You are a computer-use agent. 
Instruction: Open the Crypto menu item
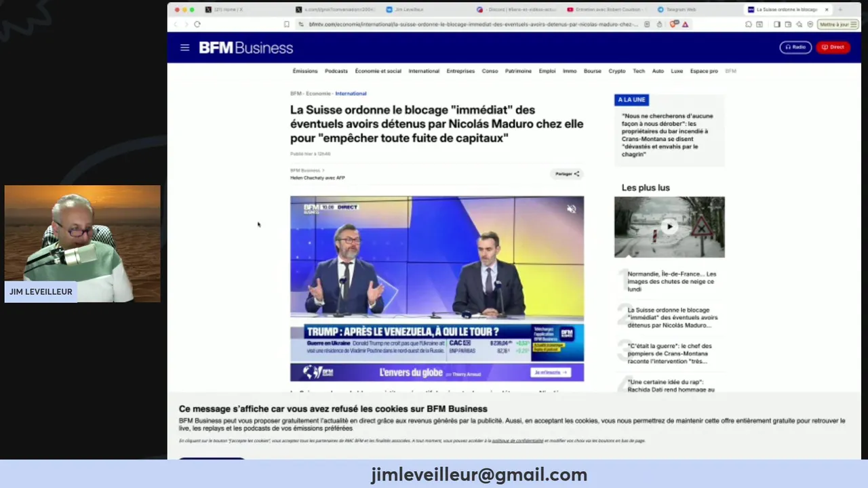pos(617,71)
